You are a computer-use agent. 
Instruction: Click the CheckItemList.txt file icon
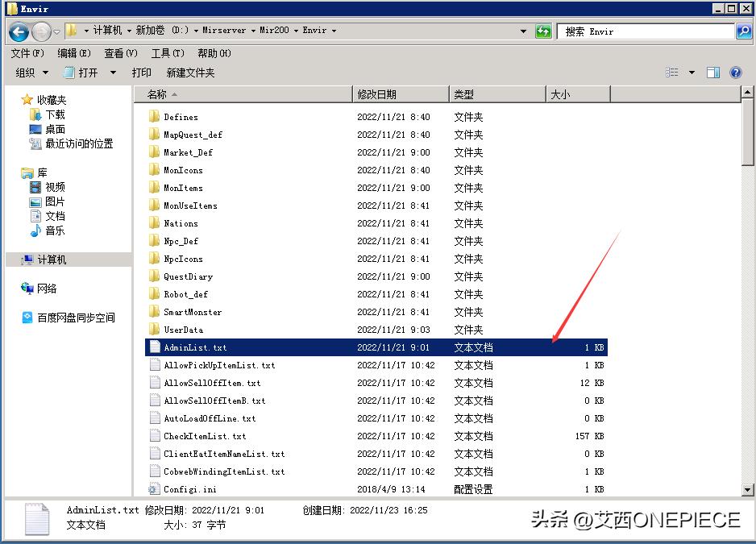(x=155, y=436)
